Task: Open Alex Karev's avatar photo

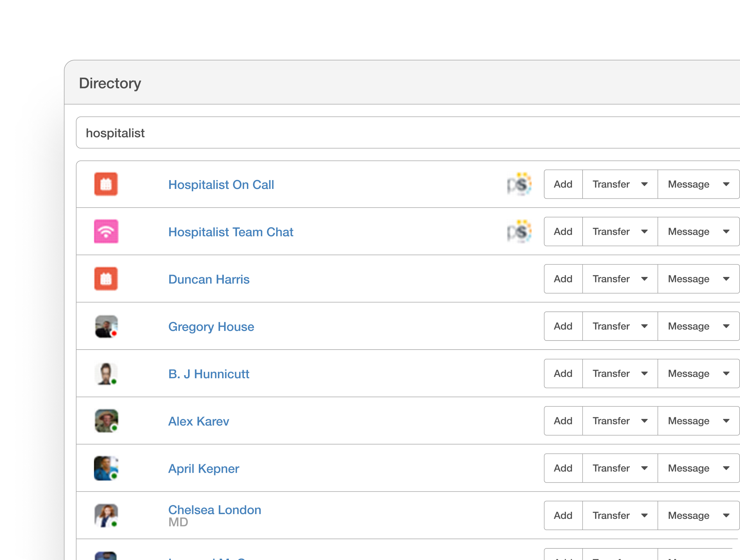Action: pyautogui.click(x=106, y=421)
